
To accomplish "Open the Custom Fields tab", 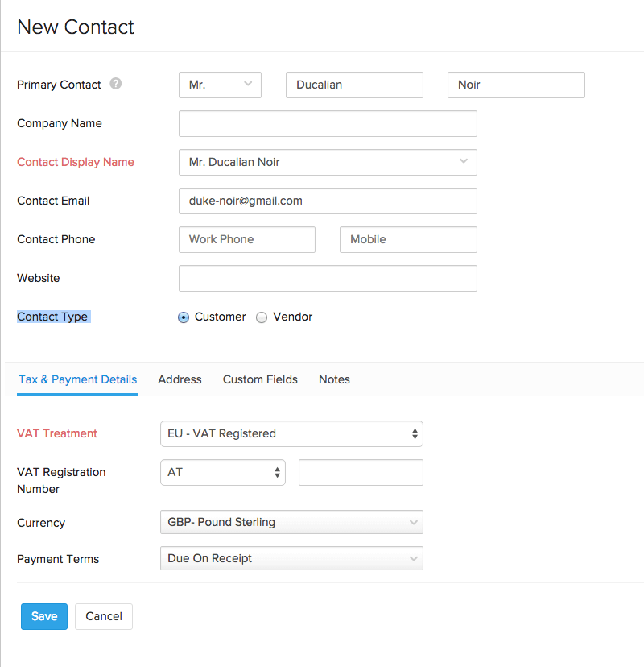I will pyautogui.click(x=260, y=379).
